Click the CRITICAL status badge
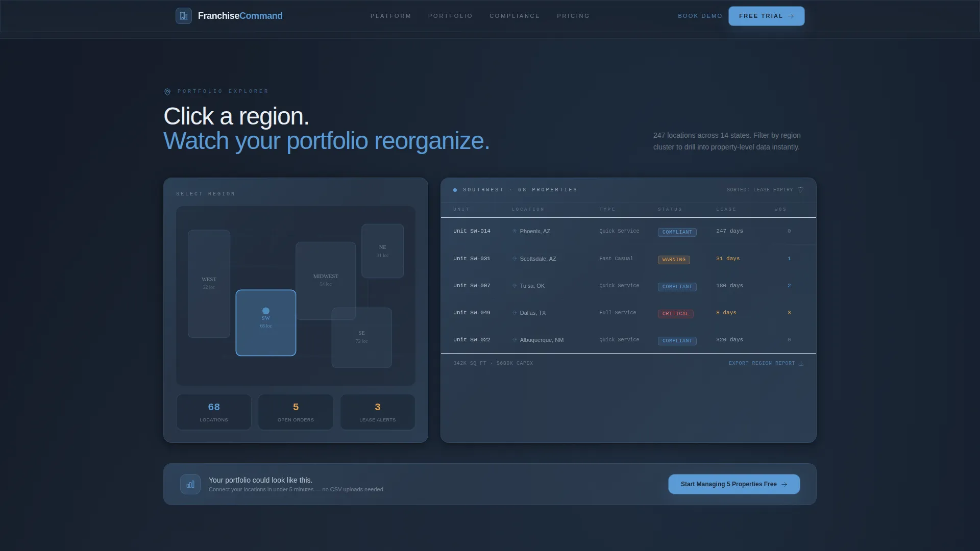 (x=676, y=314)
